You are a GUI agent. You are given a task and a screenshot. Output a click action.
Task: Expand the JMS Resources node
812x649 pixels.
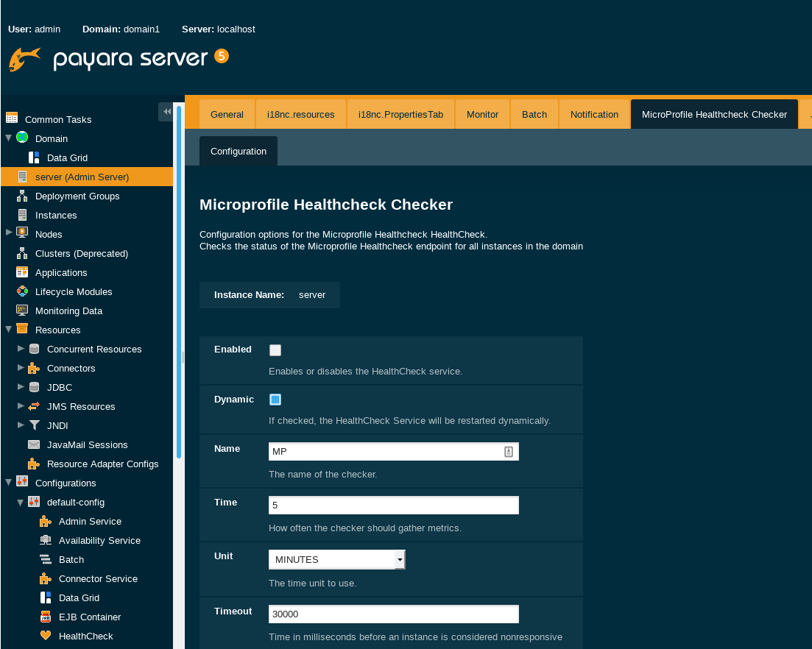[21, 405]
